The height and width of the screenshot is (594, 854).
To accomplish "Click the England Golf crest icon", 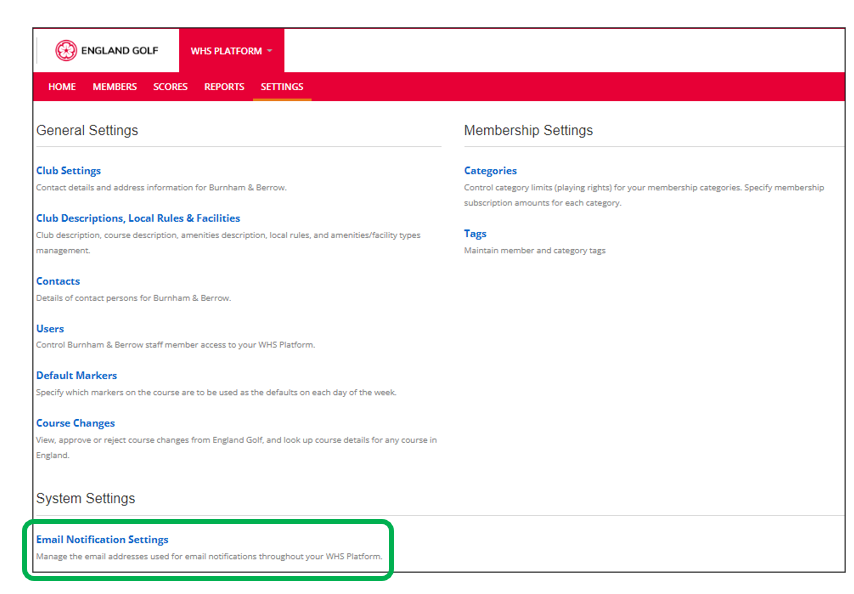I will (68, 49).
